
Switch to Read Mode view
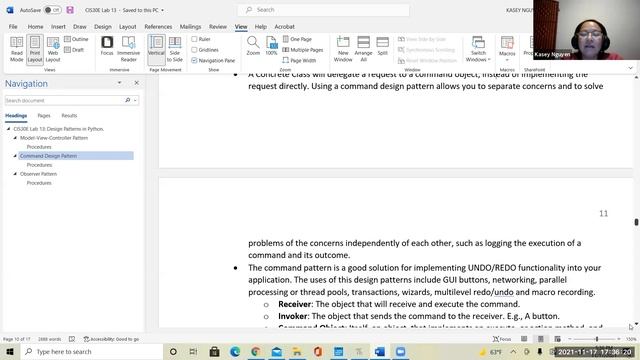point(17,49)
